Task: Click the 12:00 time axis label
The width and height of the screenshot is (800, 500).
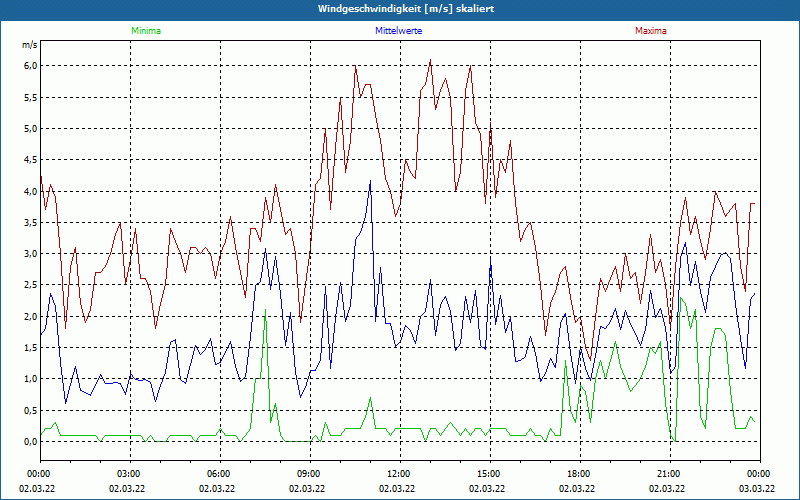Action: (400, 474)
